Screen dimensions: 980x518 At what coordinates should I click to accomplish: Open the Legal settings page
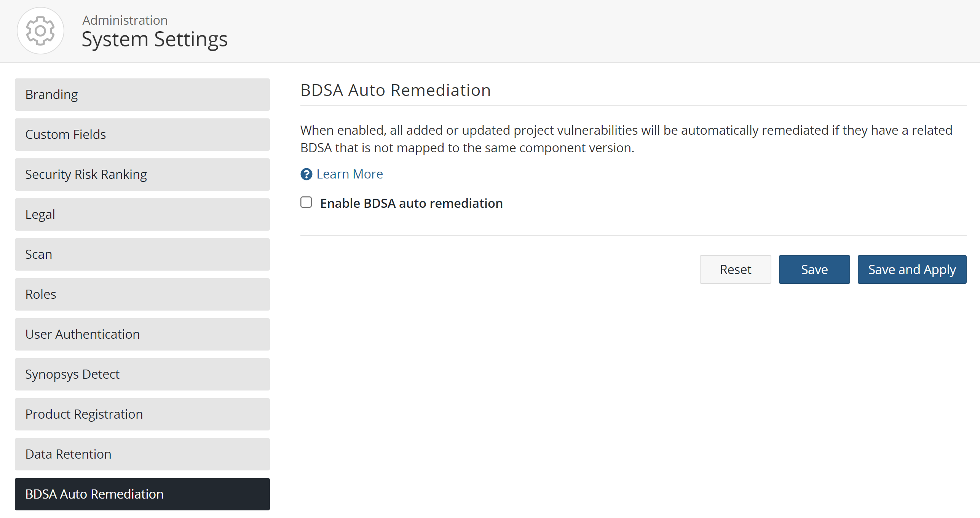142,214
